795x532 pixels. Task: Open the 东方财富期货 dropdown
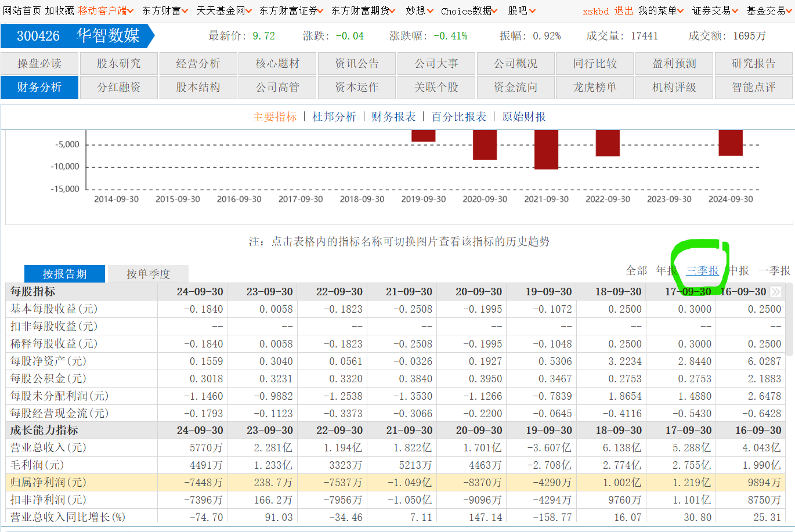pos(363,10)
